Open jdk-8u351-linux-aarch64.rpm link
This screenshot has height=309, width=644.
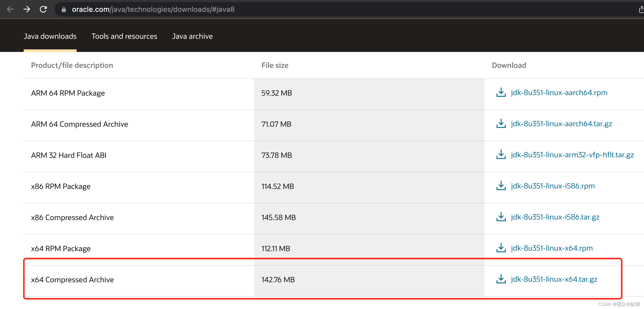point(559,93)
